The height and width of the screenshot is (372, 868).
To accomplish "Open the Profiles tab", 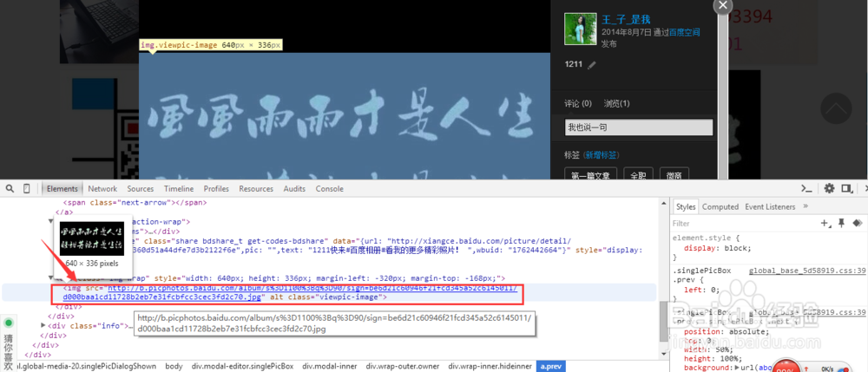I will point(216,188).
